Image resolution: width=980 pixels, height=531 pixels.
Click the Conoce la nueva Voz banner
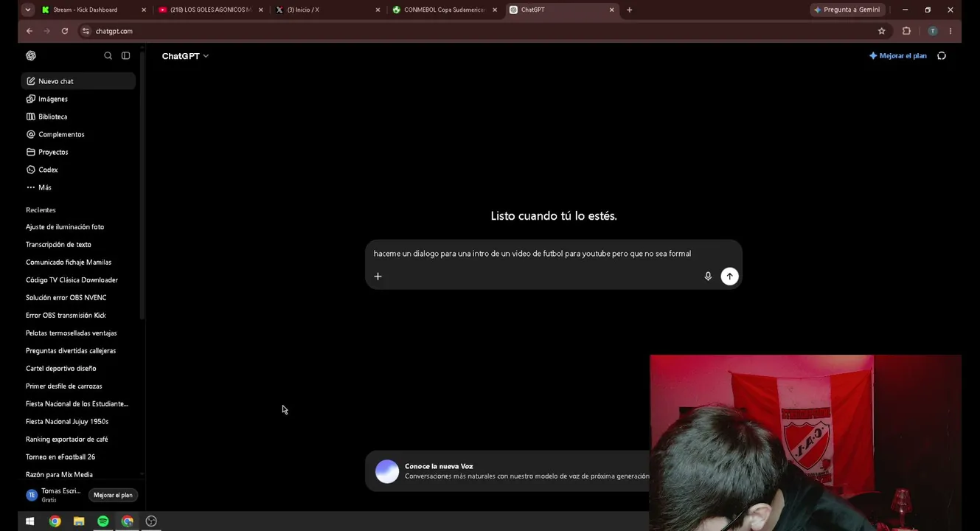click(508, 471)
